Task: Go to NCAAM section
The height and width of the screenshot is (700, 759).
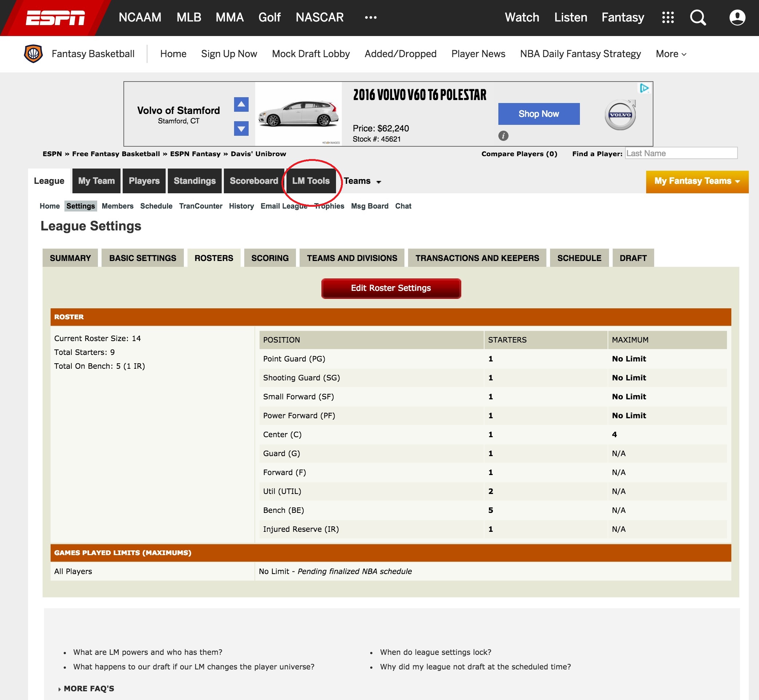Action: pos(140,17)
